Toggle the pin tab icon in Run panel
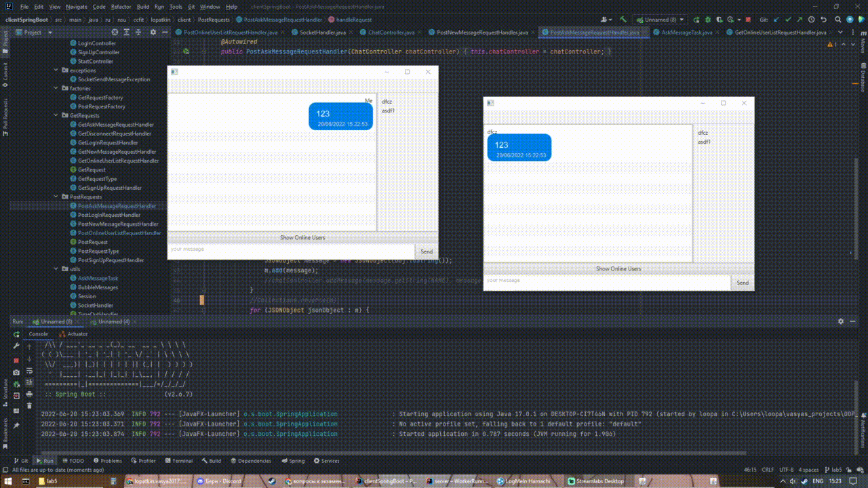Image resolution: width=868 pixels, height=488 pixels. coord(16,425)
